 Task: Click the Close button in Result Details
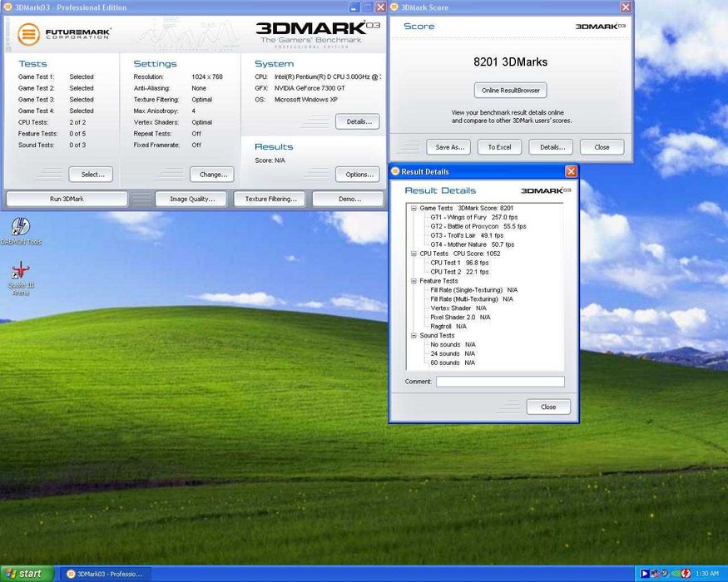[548, 407]
